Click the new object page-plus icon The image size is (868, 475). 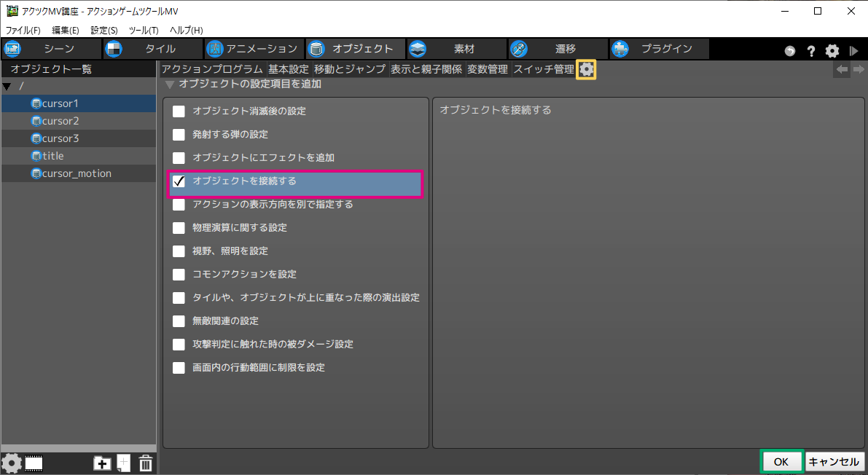pos(124,463)
